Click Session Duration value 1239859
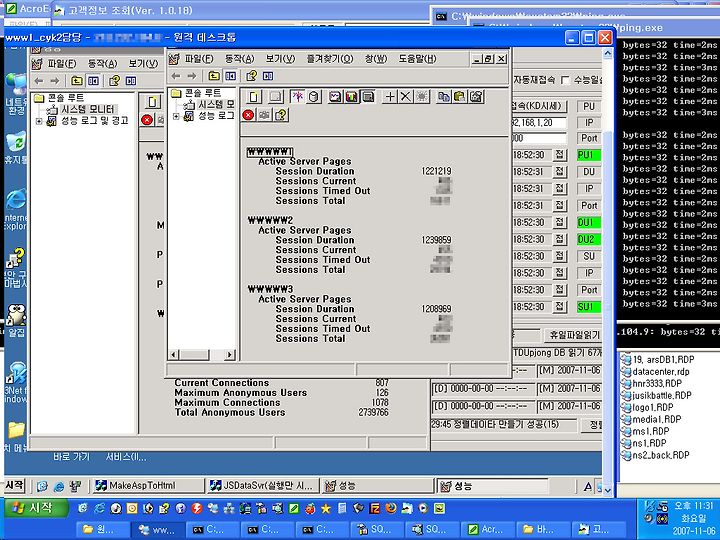 click(x=436, y=240)
